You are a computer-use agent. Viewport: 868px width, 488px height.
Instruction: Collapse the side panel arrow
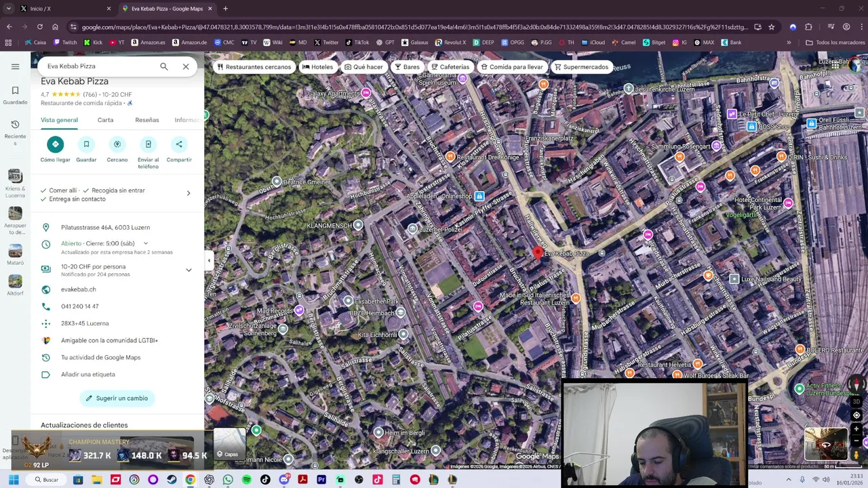point(209,260)
